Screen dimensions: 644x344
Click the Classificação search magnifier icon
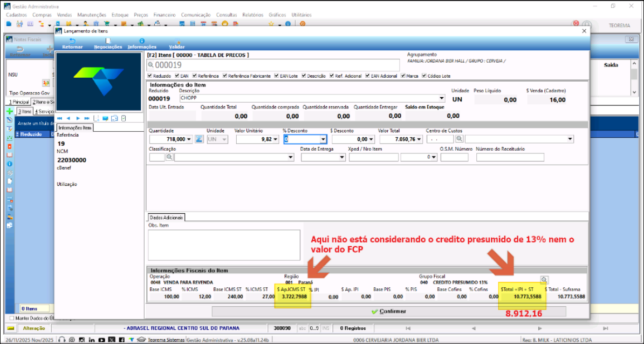point(169,157)
